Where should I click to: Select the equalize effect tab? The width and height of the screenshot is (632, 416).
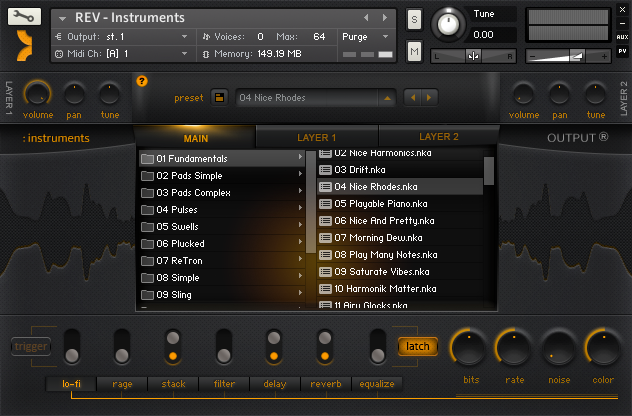377,384
